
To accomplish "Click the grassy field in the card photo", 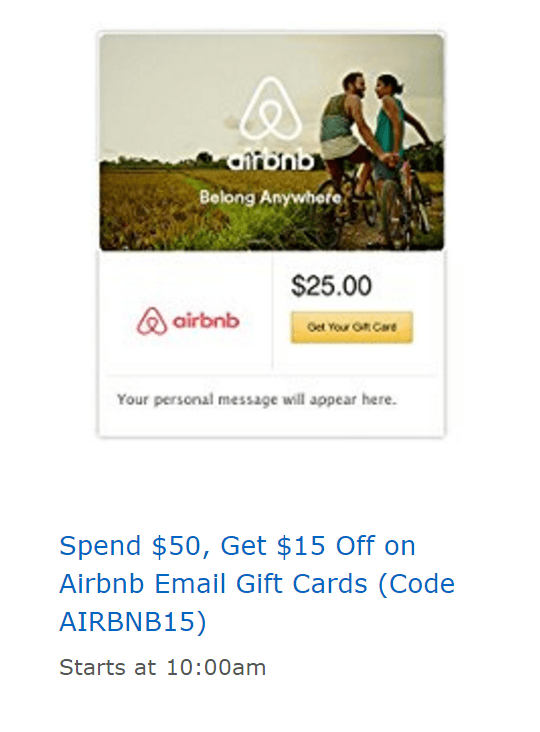I will point(196,210).
